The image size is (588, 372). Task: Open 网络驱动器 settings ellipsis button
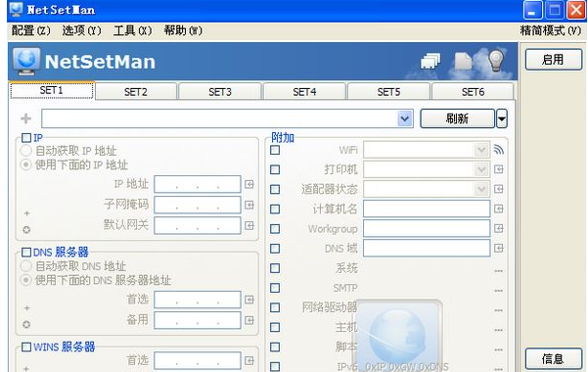[x=498, y=310]
